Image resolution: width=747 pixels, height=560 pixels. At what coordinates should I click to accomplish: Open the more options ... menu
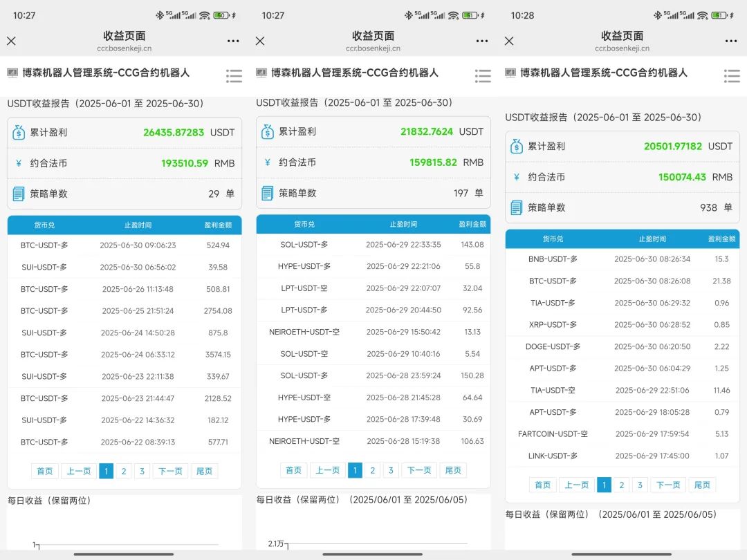point(233,41)
